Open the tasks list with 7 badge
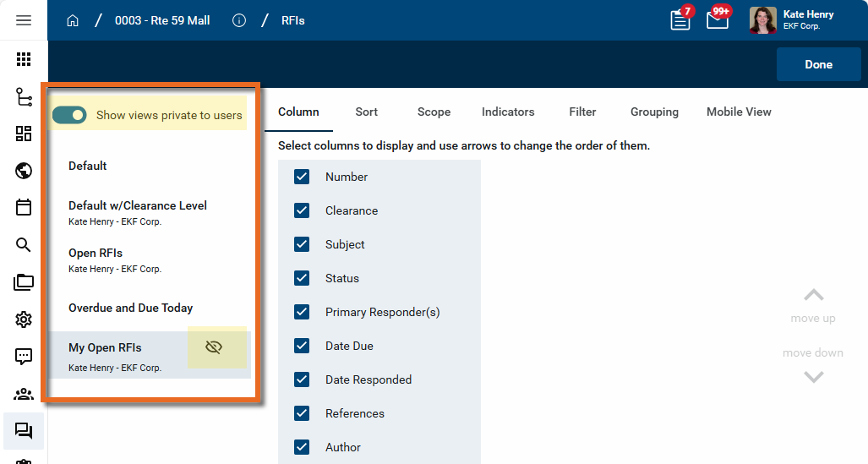The image size is (868, 464). (680, 20)
